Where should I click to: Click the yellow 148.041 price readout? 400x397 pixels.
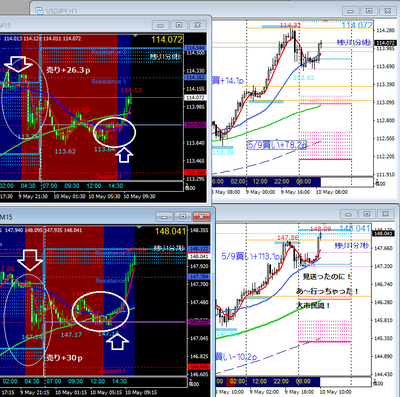pos(170,231)
